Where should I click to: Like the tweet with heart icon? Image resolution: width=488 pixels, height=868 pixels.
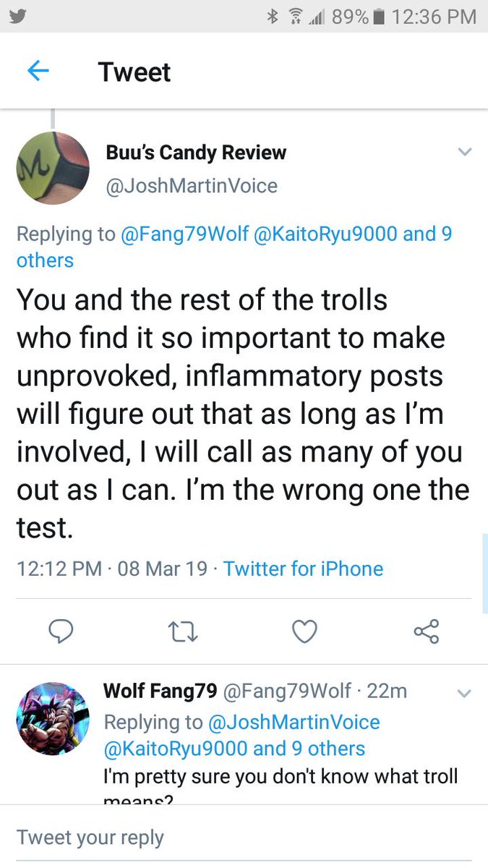tap(304, 631)
